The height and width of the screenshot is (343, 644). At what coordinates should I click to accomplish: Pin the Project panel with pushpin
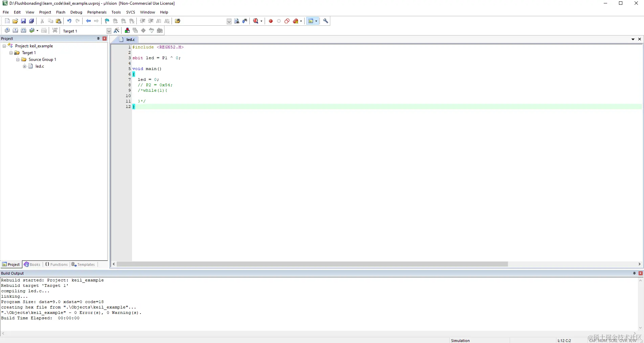(x=98, y=39)
